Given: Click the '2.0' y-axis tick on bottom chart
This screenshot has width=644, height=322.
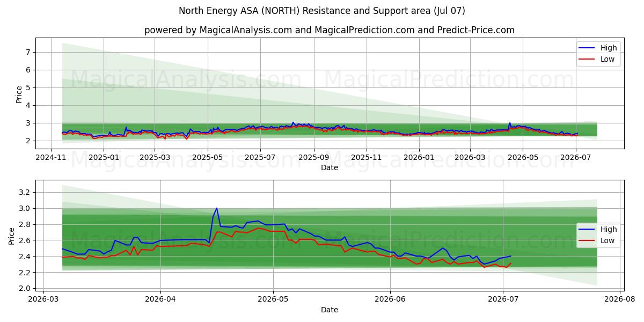Looking at the screenshot, I should pyautogui.click(x=24, y=288).
